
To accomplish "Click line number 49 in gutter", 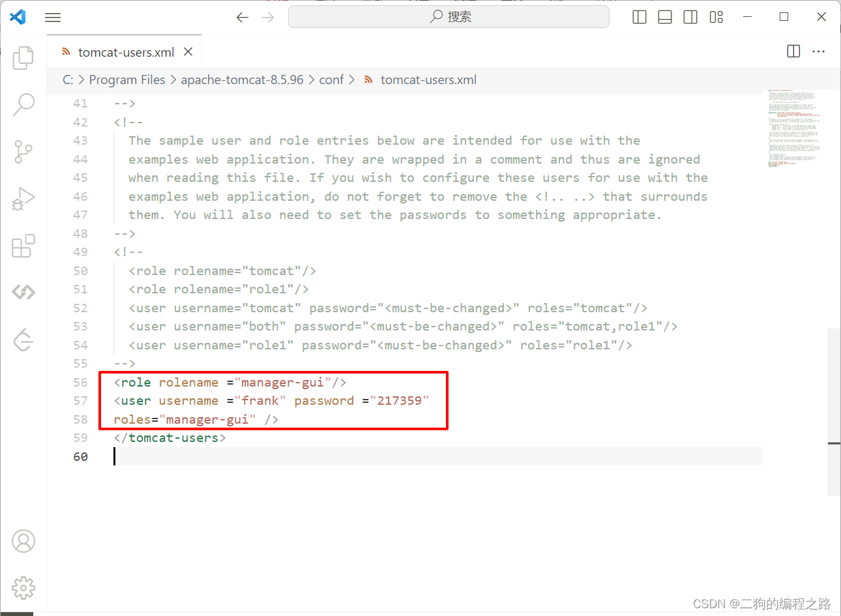I will (x=80, y=252).
